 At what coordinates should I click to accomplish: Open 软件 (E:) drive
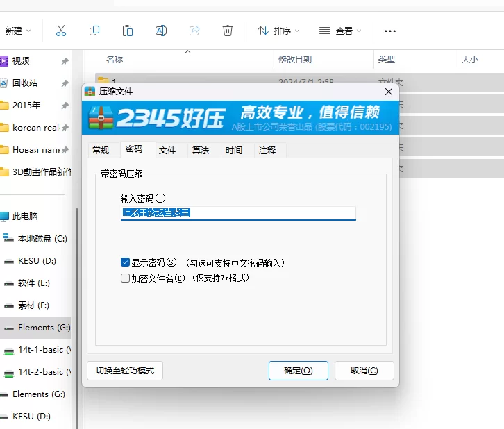point(33,283)
